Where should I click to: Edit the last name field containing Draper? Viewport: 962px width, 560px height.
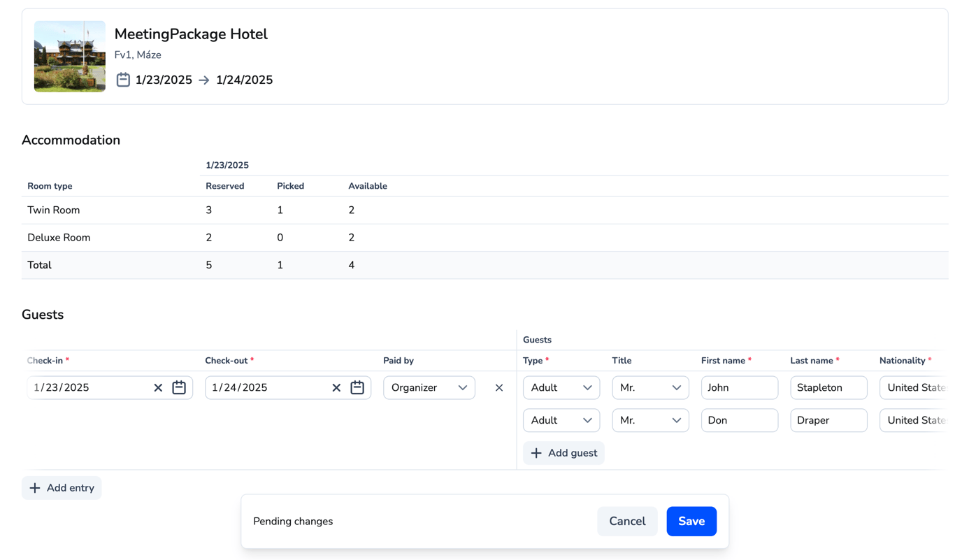[828, 420]
